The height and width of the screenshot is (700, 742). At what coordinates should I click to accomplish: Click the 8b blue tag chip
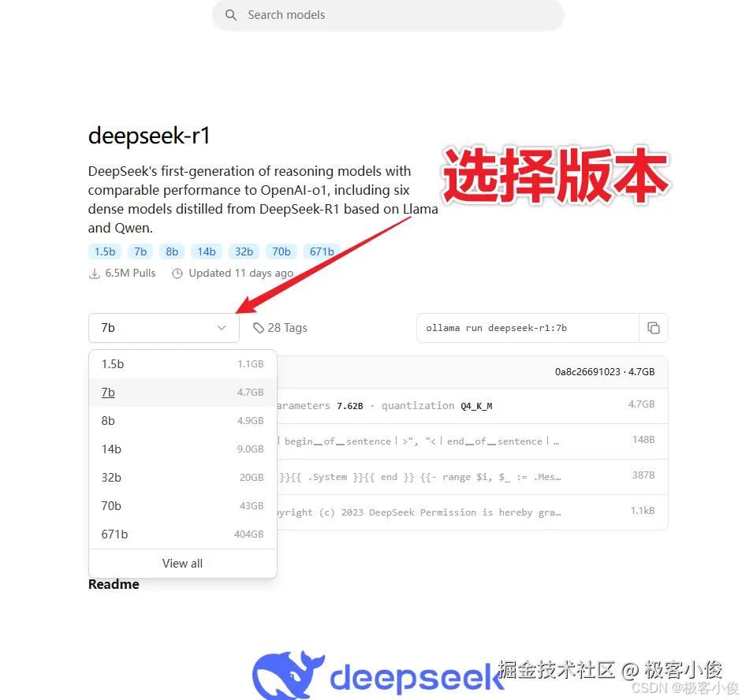point(172,251)
